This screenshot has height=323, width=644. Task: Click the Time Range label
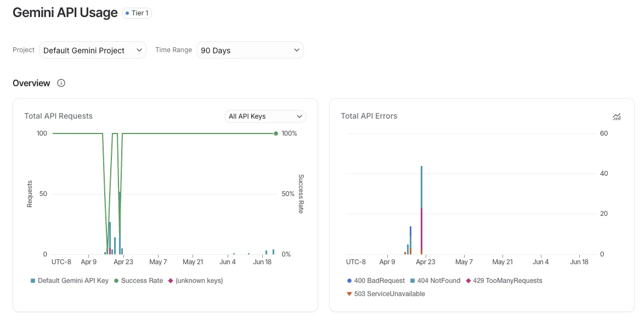point(173,50)
